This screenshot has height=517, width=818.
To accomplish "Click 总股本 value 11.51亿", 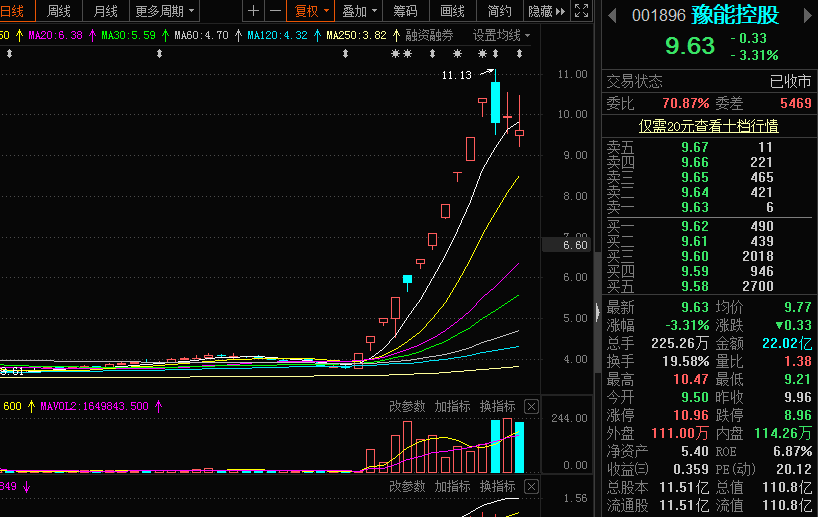I will (x=684, y=488).
